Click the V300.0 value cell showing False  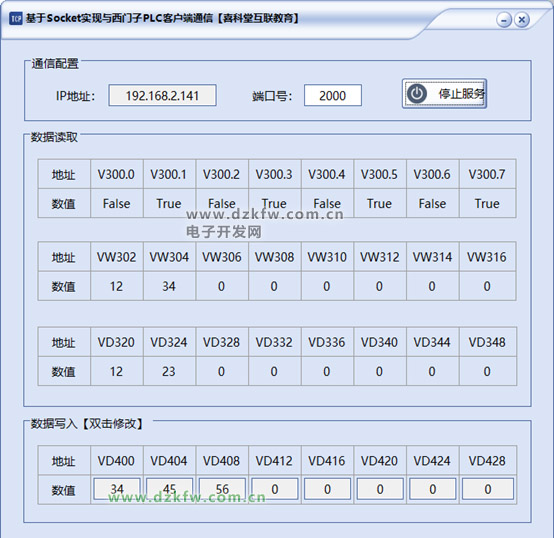(117, 203)
